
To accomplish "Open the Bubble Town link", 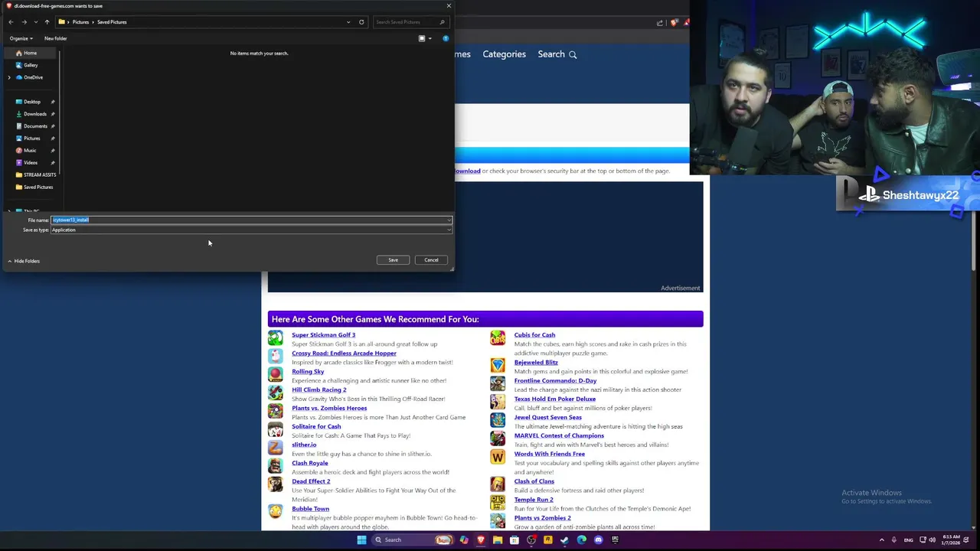I will click(x=310, y=510).
